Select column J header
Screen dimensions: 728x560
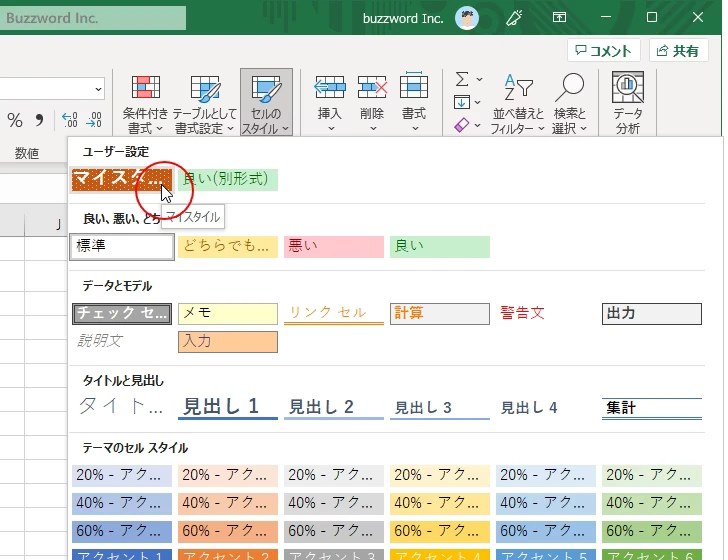point(46,225)
